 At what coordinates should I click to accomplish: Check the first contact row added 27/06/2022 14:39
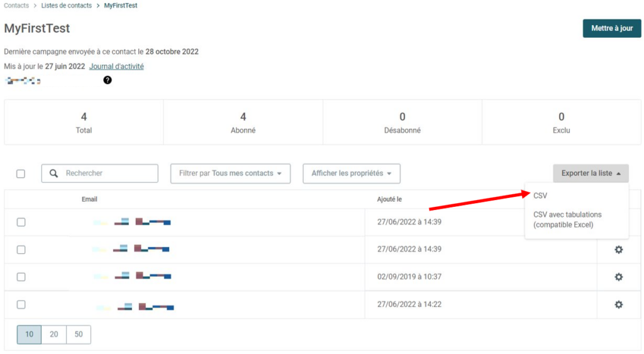pyautogui.click(x=21, y=222)
